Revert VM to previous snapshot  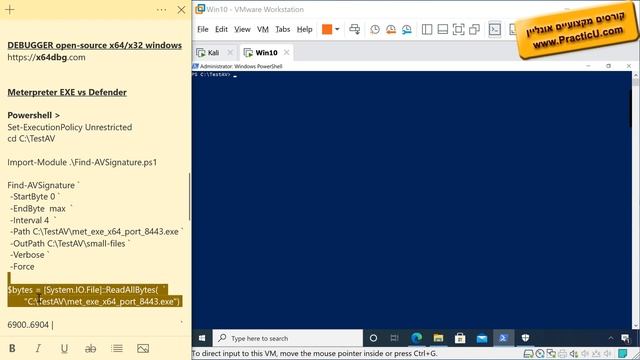(x=391, y=29)
